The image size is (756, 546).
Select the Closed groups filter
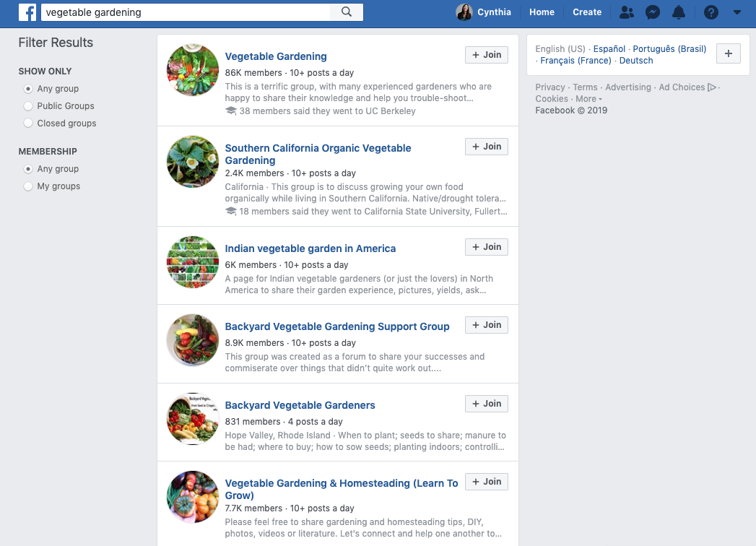click(x=60, y=123)
